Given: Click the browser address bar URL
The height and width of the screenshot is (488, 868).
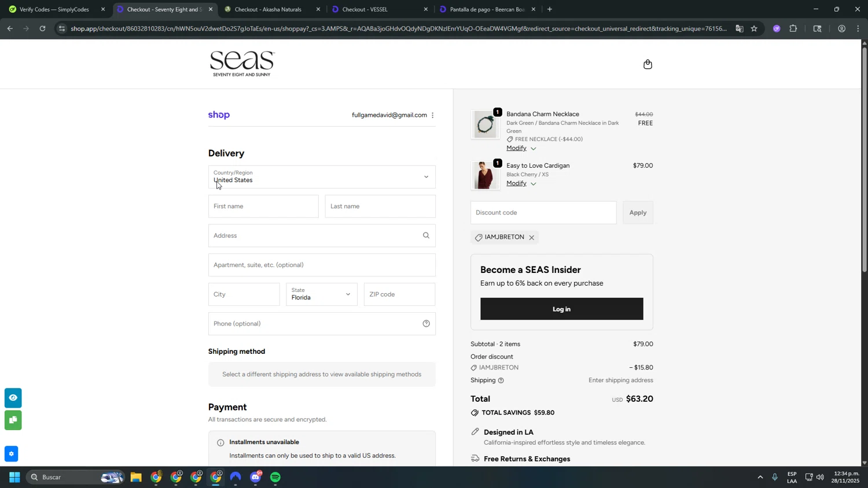Looking at the screenshot, I should tap(398, 28).
